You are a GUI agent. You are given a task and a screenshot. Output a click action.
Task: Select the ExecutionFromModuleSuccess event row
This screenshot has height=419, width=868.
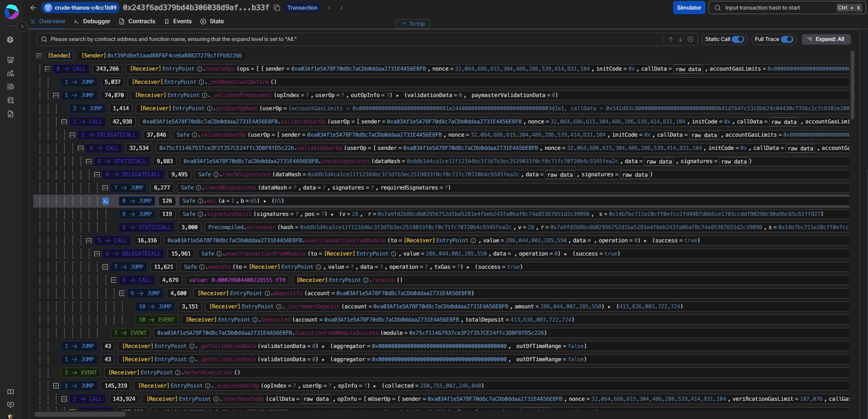pyautogui.click(x=441, y=333)
